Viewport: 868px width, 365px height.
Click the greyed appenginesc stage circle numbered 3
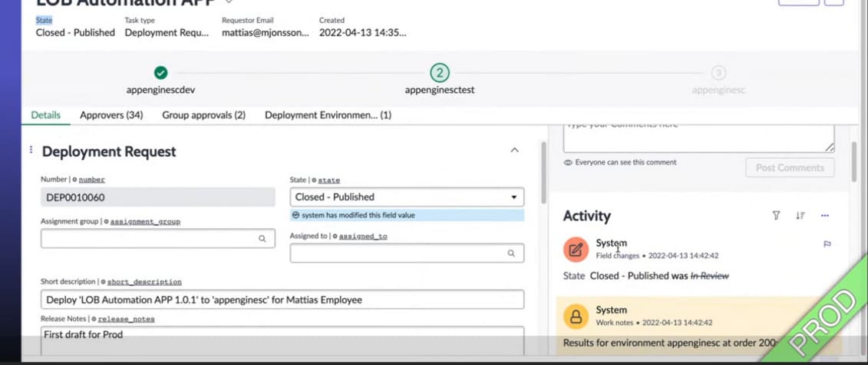718,72
